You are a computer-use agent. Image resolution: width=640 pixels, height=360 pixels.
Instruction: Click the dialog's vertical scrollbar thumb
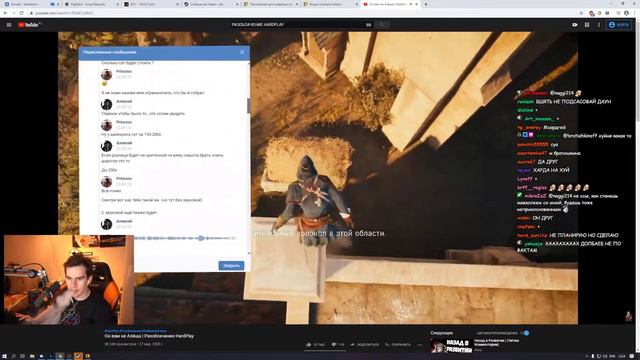(x=249, y=105)
